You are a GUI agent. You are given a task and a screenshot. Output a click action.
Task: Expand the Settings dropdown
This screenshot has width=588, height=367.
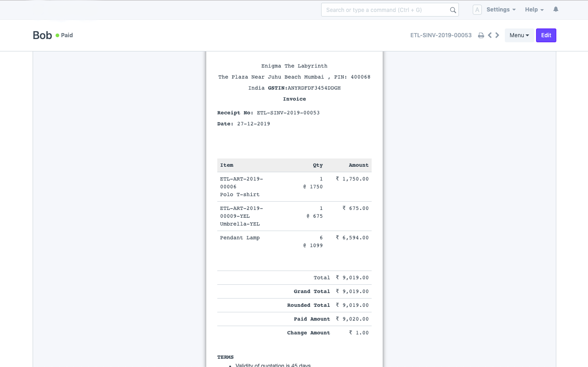(x=501, y=10)
